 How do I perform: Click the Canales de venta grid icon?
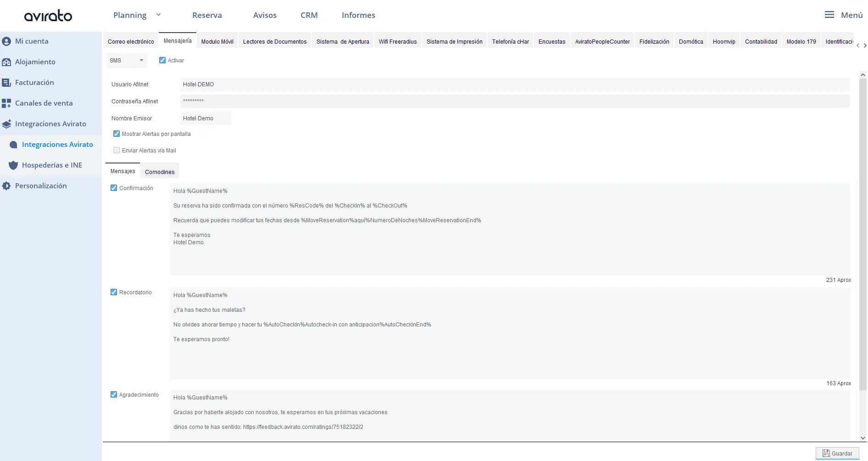click(x=6, y=103)
